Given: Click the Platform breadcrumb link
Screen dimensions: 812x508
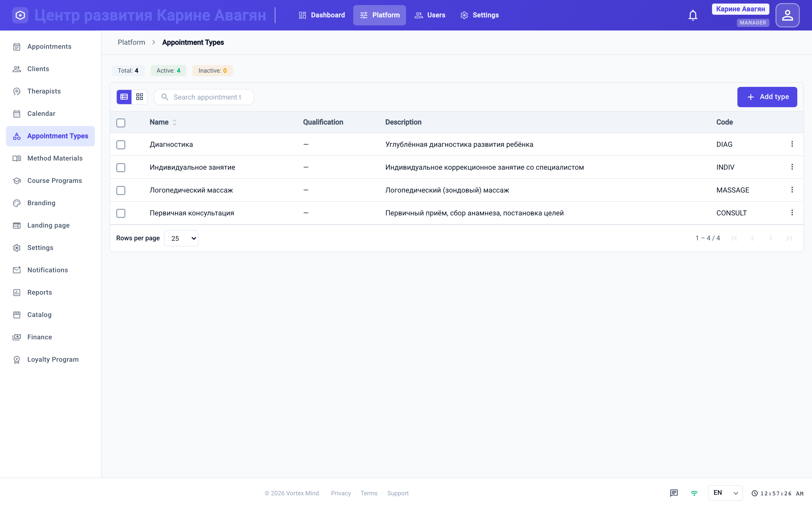Looking at the screenshot, I should (x=131, y=42).
